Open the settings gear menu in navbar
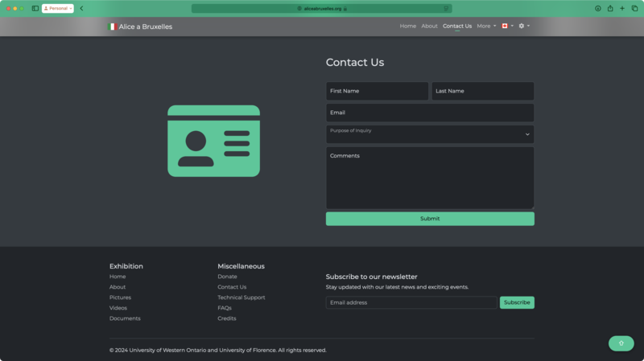Screen dimensions: 644x361 pyautogui.click(x=523, y=26)
